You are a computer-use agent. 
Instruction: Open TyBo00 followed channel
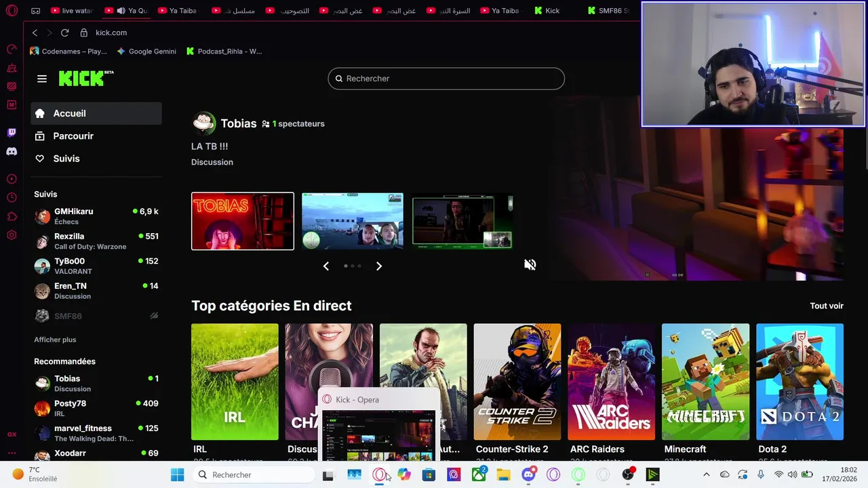pos(96,266)
